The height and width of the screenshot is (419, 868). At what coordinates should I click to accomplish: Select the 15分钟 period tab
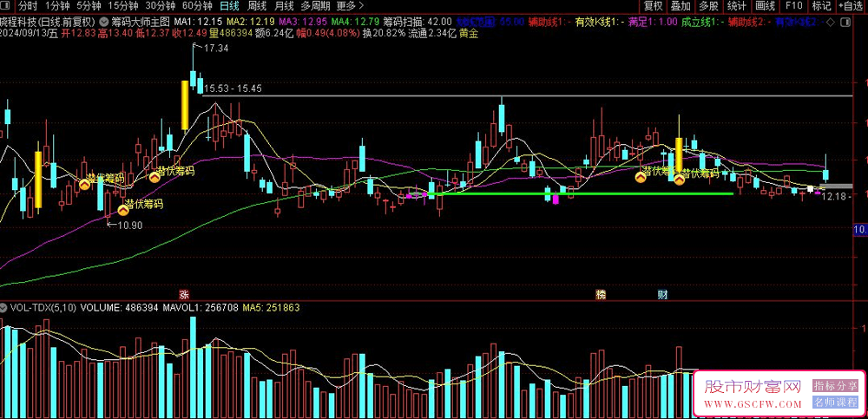(x=123, y=6)
